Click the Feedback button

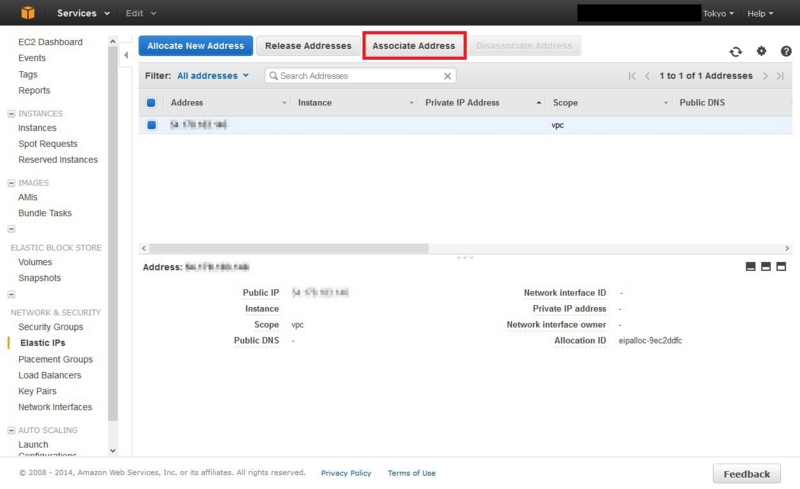click(x=746, y=474)
